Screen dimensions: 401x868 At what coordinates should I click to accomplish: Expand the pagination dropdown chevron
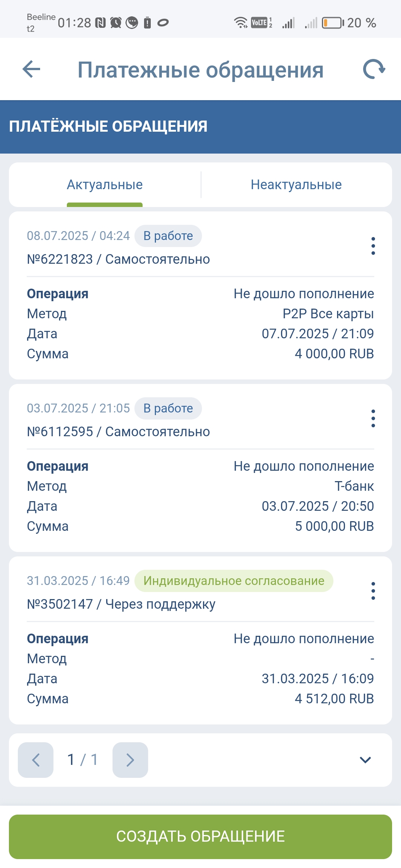(x=365, y=760)
